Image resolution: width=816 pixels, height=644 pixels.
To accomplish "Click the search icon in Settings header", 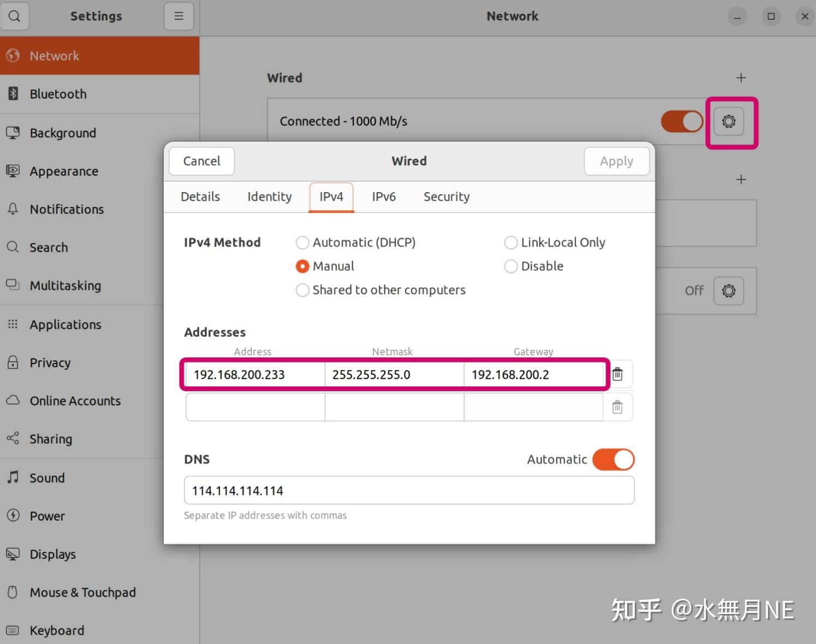I will (14, 16).
